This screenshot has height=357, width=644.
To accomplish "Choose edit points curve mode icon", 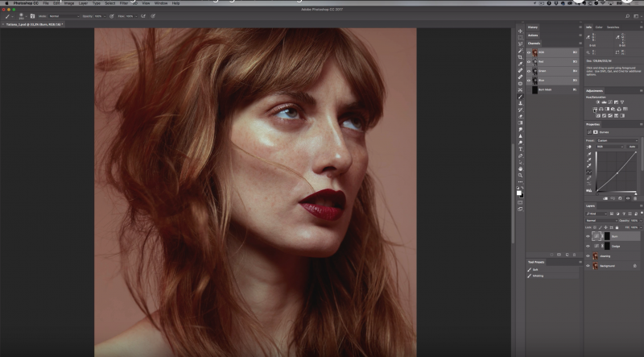I will (x=589, y=172).
